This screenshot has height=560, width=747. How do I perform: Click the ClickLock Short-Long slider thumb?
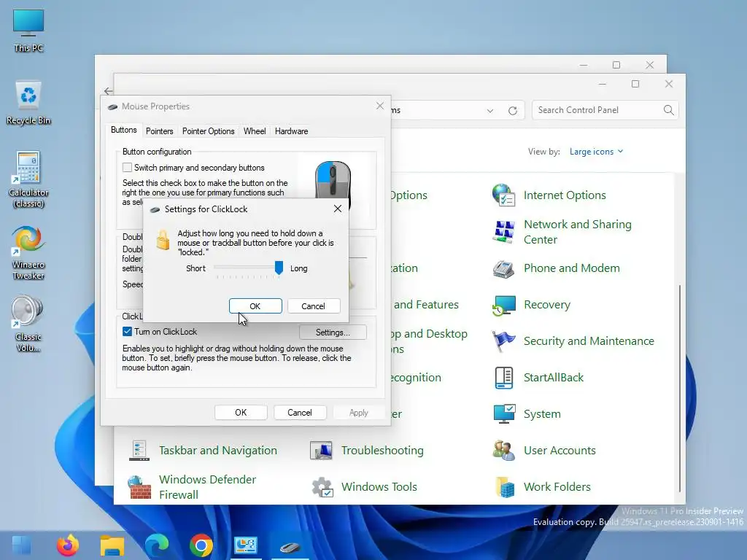point(279,268)
